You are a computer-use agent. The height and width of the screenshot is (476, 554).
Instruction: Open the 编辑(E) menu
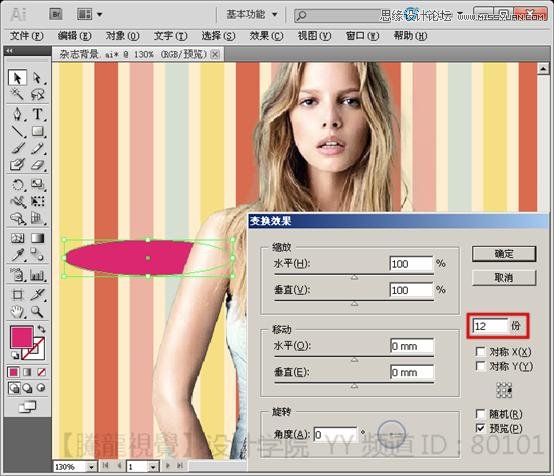point(75,36)
